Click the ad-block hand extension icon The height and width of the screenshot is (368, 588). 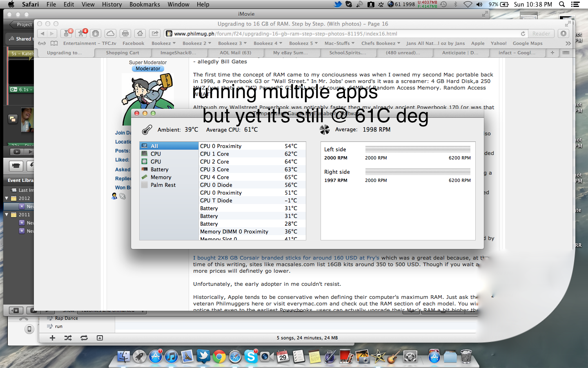(x=95, y=34)
